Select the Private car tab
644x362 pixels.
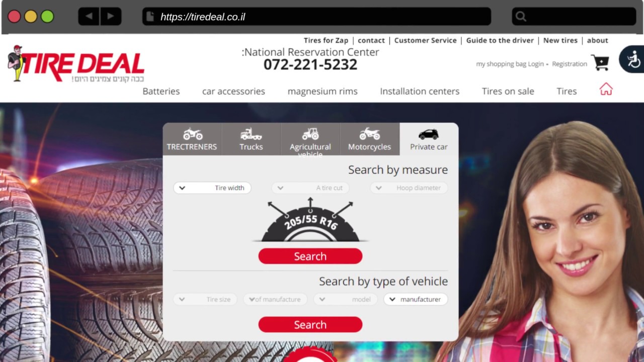(x=429, y=139)
